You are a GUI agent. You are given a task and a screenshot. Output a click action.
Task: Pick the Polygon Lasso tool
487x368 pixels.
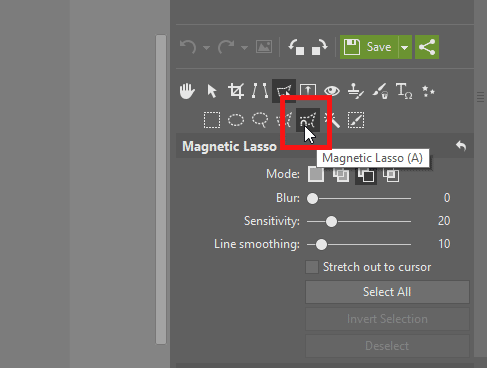point(284,120)
